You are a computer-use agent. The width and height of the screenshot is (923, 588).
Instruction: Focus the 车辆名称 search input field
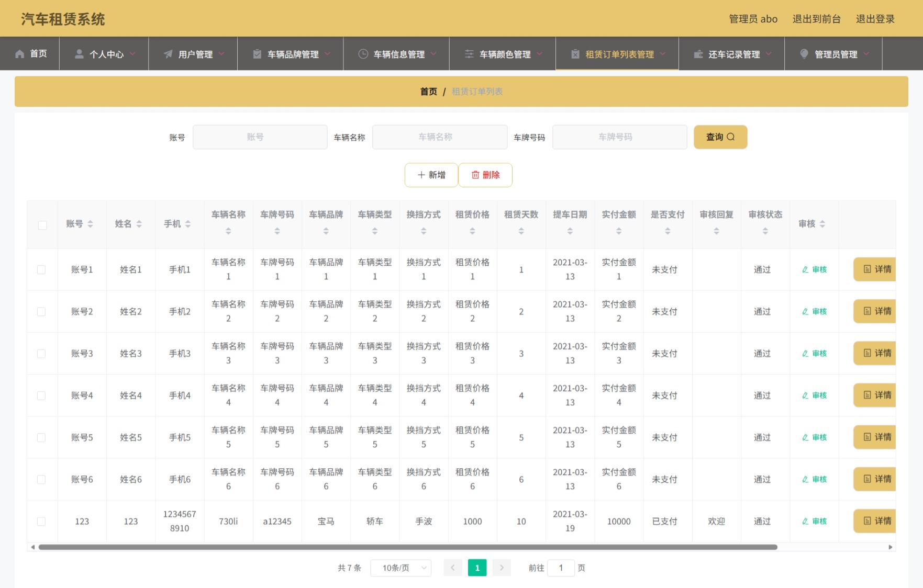click(x=440, y=137)
